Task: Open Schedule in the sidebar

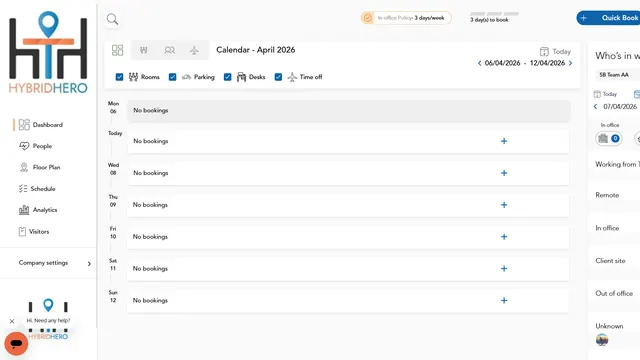Action: [x=43, y=189]
